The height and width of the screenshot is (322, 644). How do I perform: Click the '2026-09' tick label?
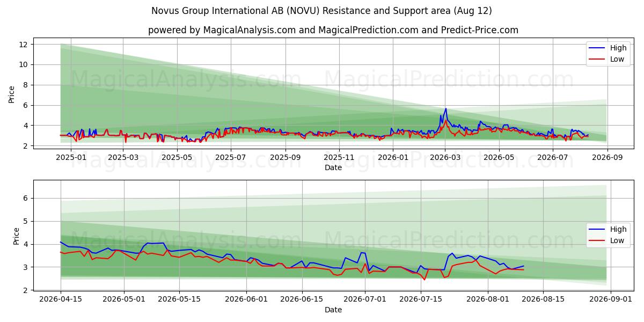[606, 157]
